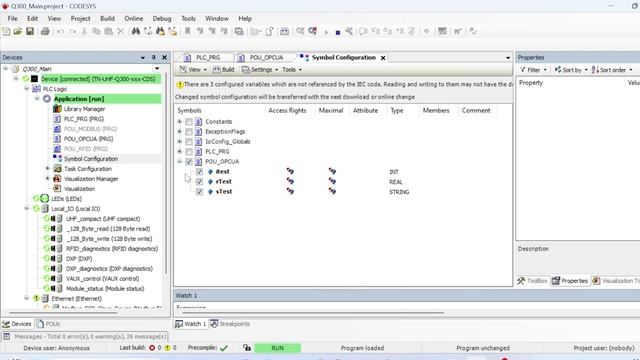
Task: Uncheck the POU_OPCUA symbol checkbox
Action: coord(189,162)
